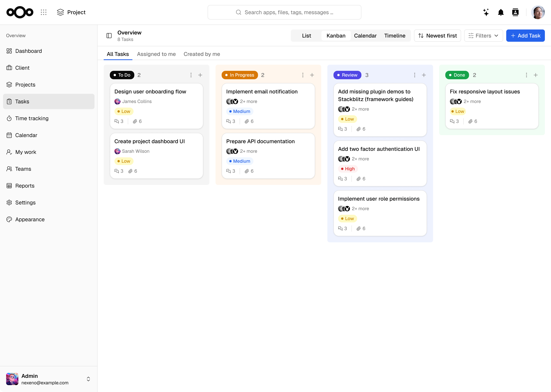
Task: Open the Implement user role permissions card
Action: coord(380,213)
